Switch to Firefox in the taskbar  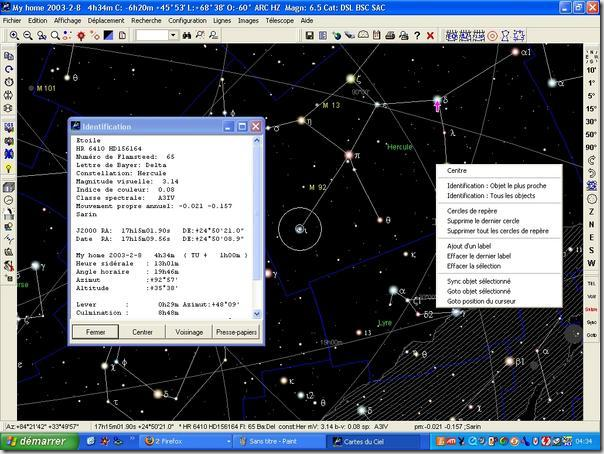click(185, 441)
